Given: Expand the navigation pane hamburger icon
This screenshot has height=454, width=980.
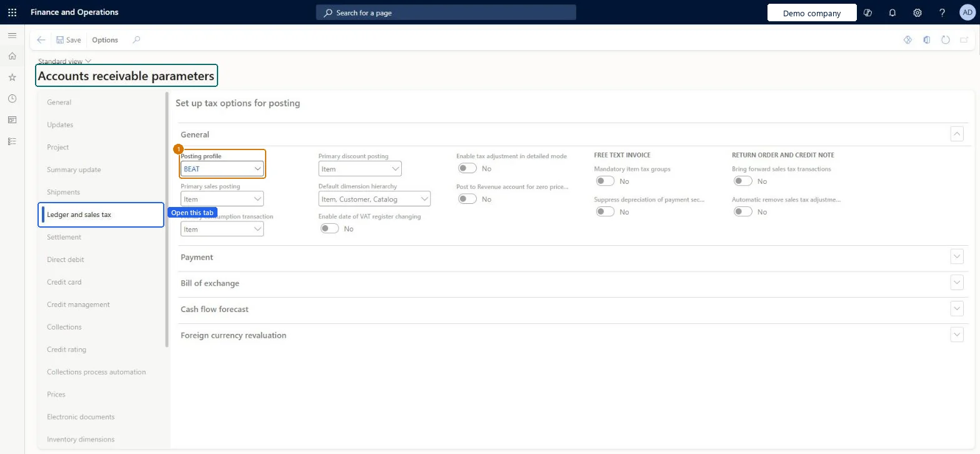Looking at the screenshot, I should click(x=12, y=36).
